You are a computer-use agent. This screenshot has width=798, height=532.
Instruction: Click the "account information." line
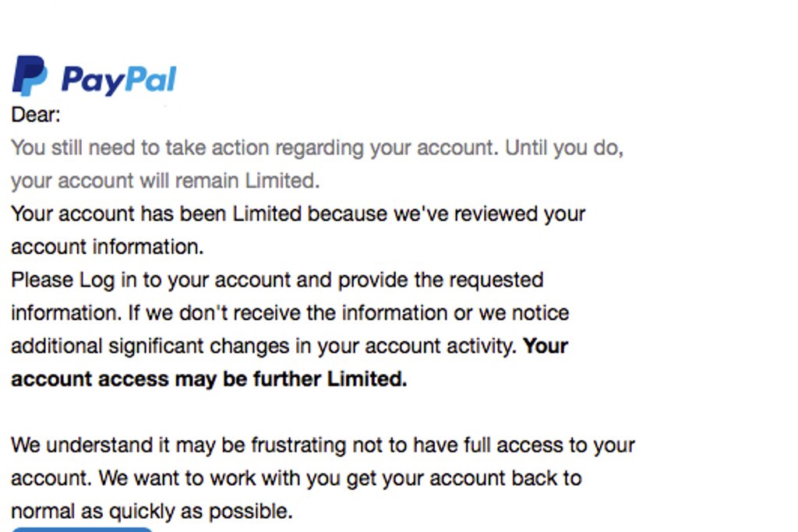pos(107,247)
